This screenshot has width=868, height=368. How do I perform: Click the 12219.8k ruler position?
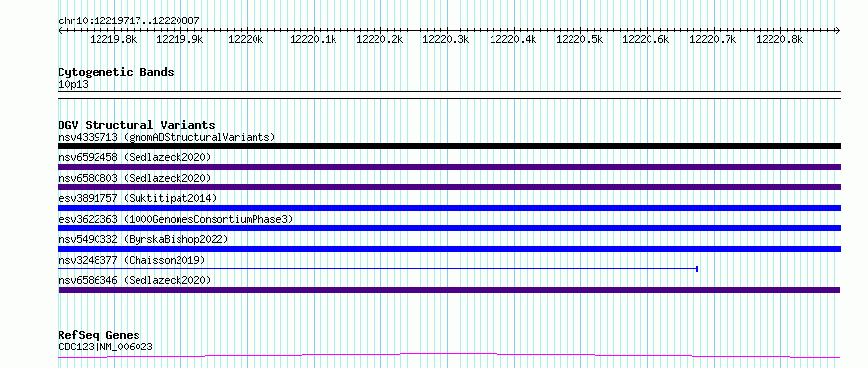(113, 39)
